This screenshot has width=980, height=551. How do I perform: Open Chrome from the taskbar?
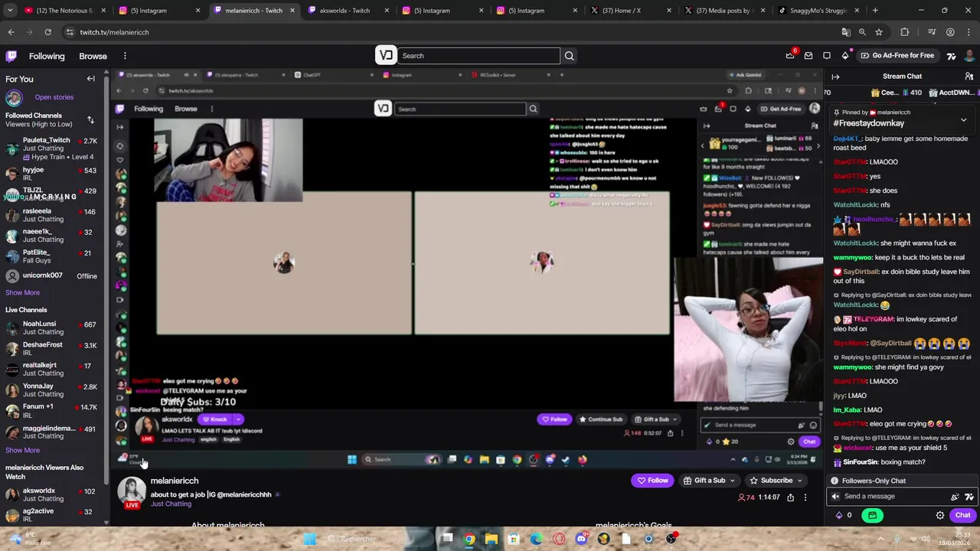(x=469, y=539)
